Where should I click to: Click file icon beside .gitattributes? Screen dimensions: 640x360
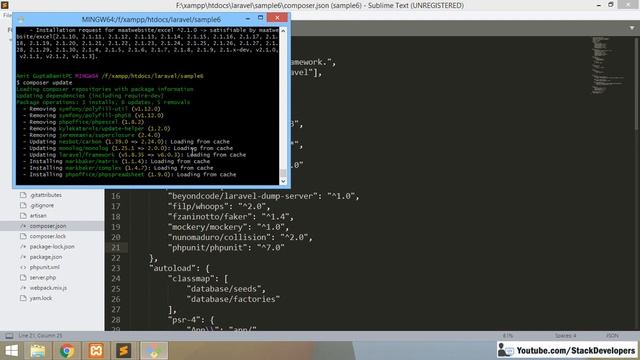tap(23, 195)
